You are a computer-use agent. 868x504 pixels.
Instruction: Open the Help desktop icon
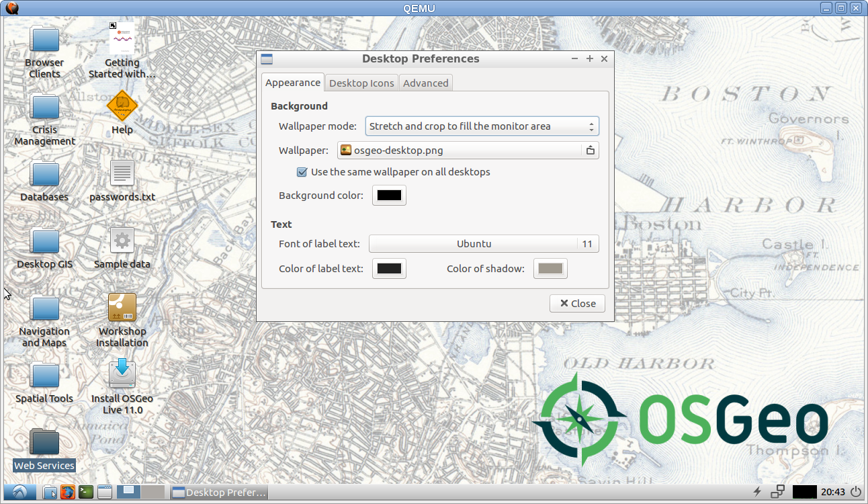click(x=122, y=106)
